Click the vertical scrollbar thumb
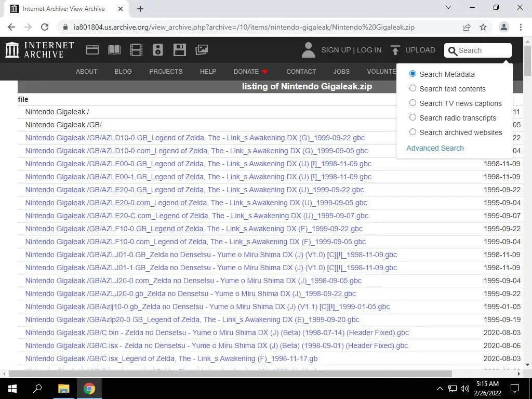 [x=528, y=60]
